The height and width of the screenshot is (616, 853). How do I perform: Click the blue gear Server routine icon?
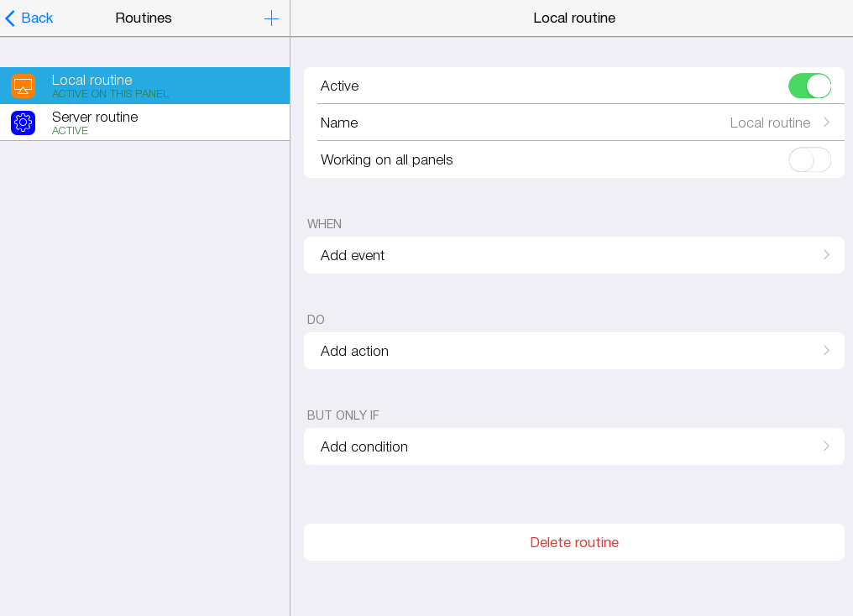[23, 123]
